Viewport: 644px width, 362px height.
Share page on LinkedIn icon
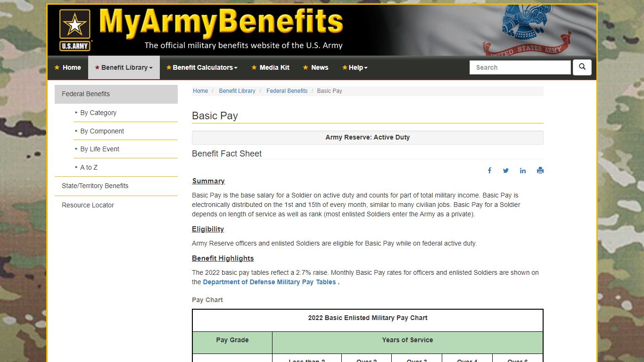tap(523, 171)
